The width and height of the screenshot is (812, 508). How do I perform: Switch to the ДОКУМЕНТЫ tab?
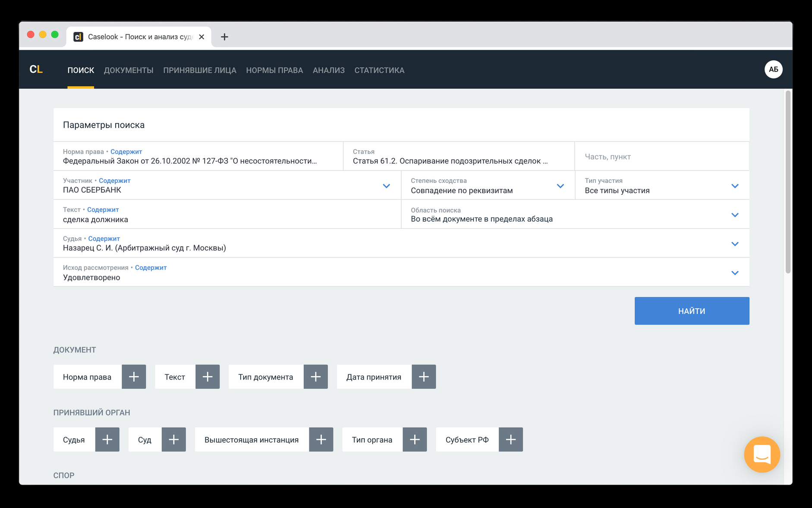click(129, 70)
